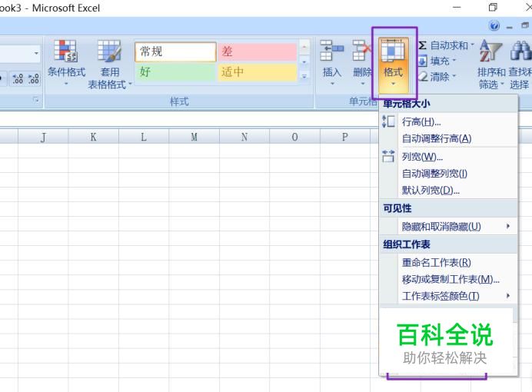Expand the Insert (插入) dropdown arrow
The width and height of the screenshot is (532, 392).
click(x=332, y=84)
